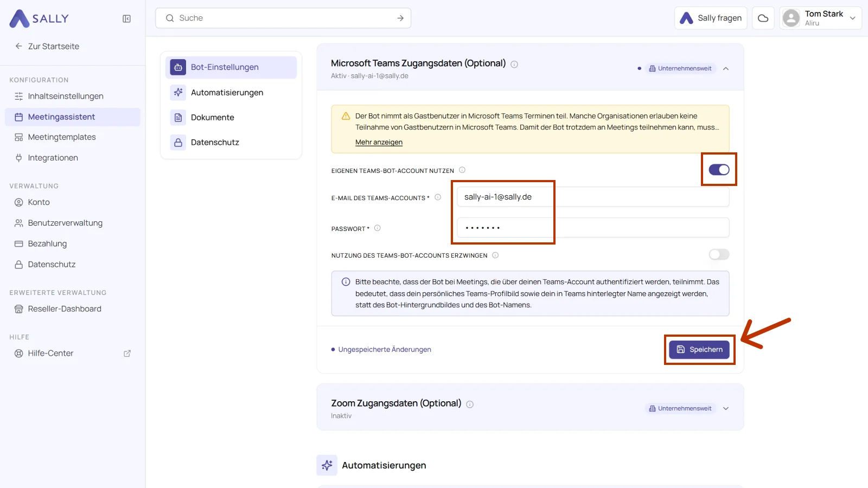Viewport: 868px width, 488px height.
Task: Click the Reseller-Dashboard shop icon
Action: pos(19,309)
